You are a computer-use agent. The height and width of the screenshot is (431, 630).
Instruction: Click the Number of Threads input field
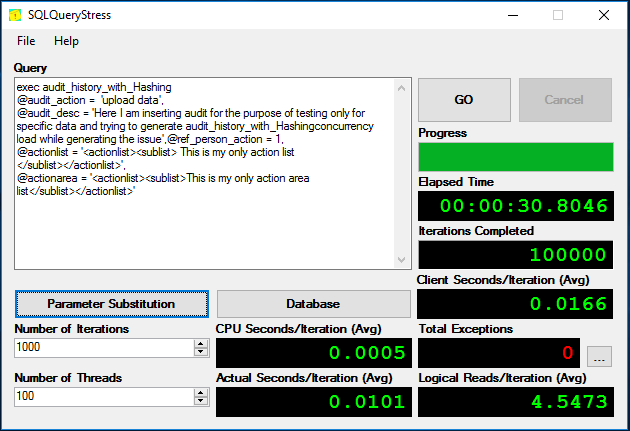click(104, 396)
